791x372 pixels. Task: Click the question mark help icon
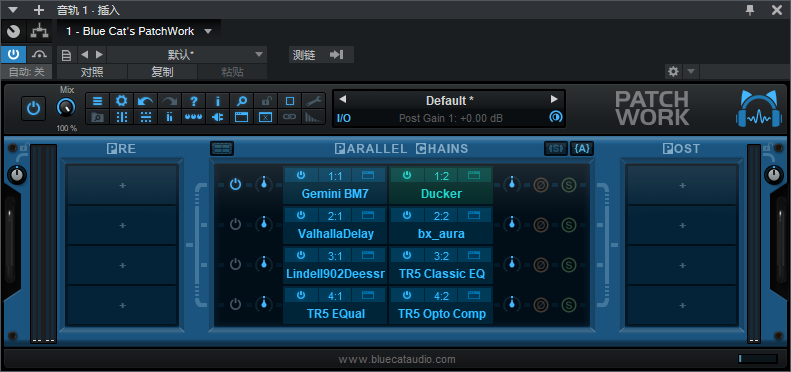[x=194, y=100]
